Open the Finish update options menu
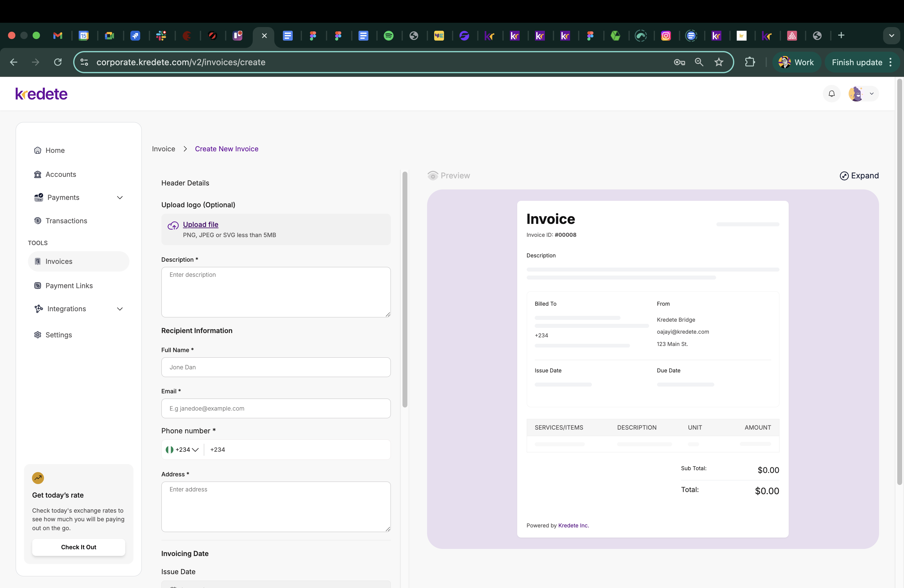Viewport: 904px width, 588px height. point(891,62)
